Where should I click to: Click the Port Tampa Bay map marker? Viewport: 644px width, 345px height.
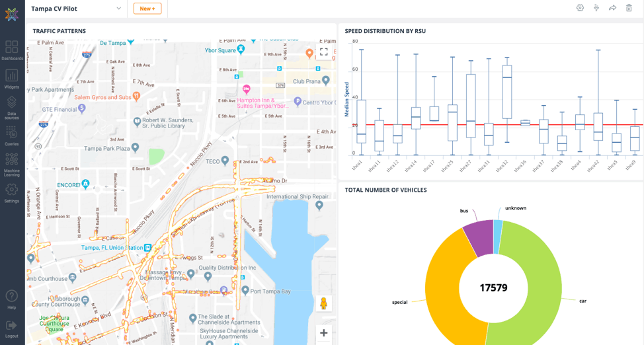click(245, 290)
